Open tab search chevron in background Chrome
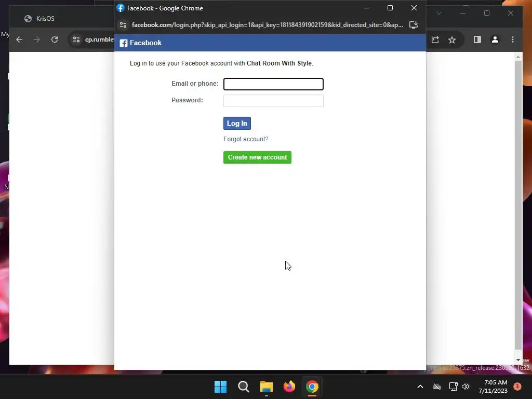Image resolution: width=532 pixels, height=399 pixels. coord(438,13)
